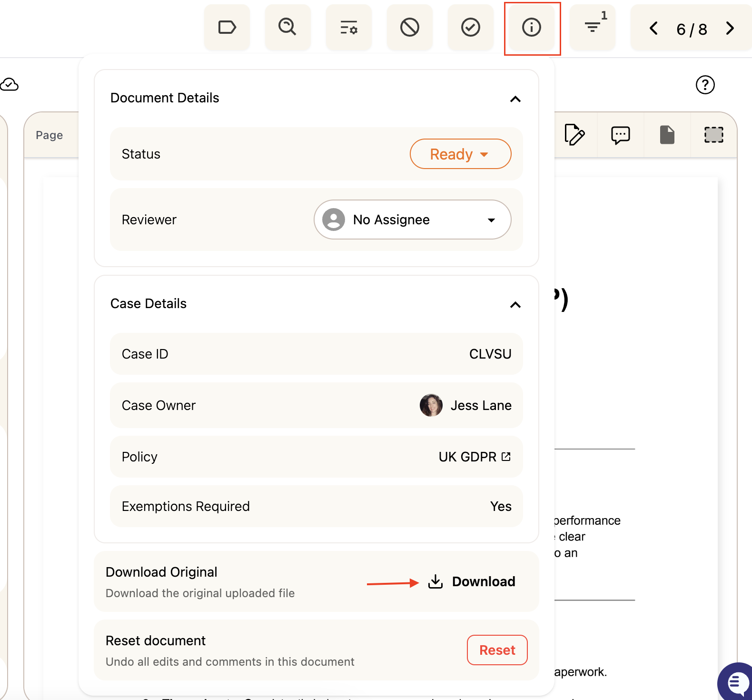Screen dimensions: 752x700
Task: Select the dashed area selection tool
Action: (x=714, y=135)
